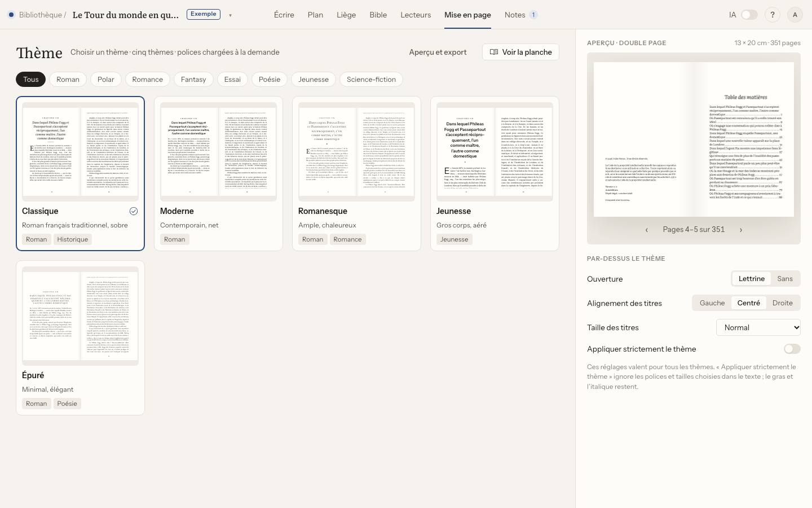The image size is (812, 508).
Task: Set title alignment to Centré
Action: coord(749,303)
